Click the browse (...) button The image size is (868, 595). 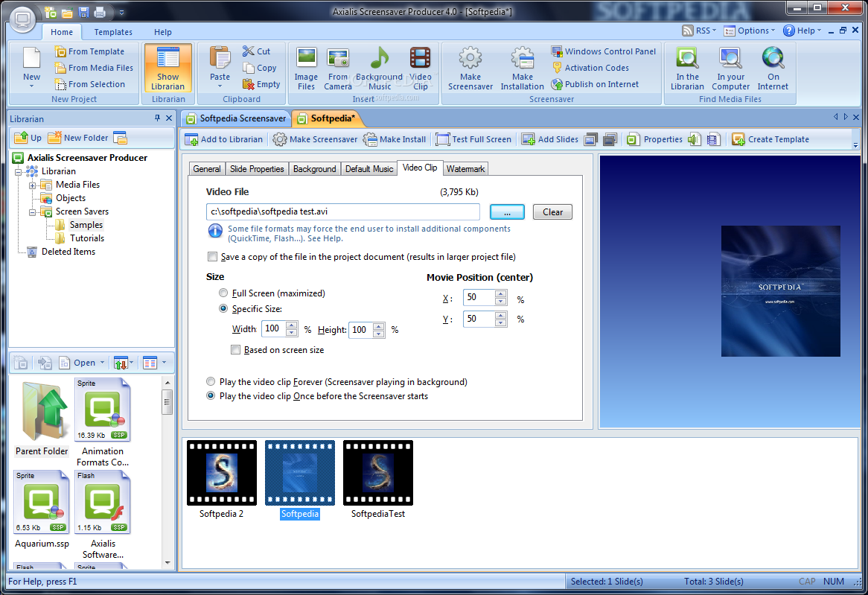coord(507,212)
